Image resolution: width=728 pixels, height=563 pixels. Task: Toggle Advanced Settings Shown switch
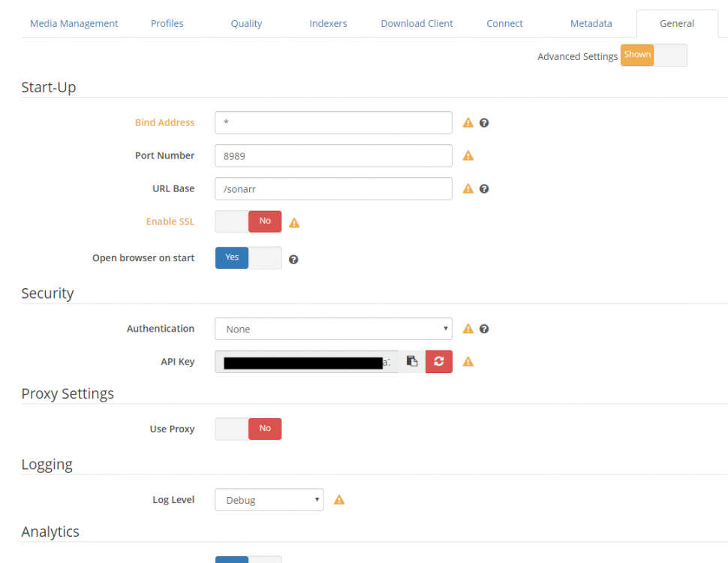(654, 56)
